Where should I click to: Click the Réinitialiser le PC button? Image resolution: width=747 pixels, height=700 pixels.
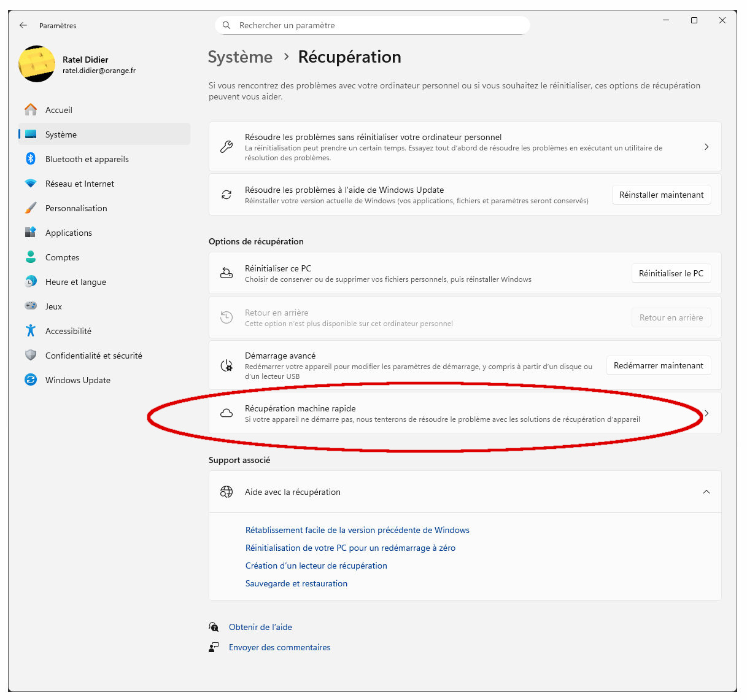pyautogui.click(x=672, y=273)
